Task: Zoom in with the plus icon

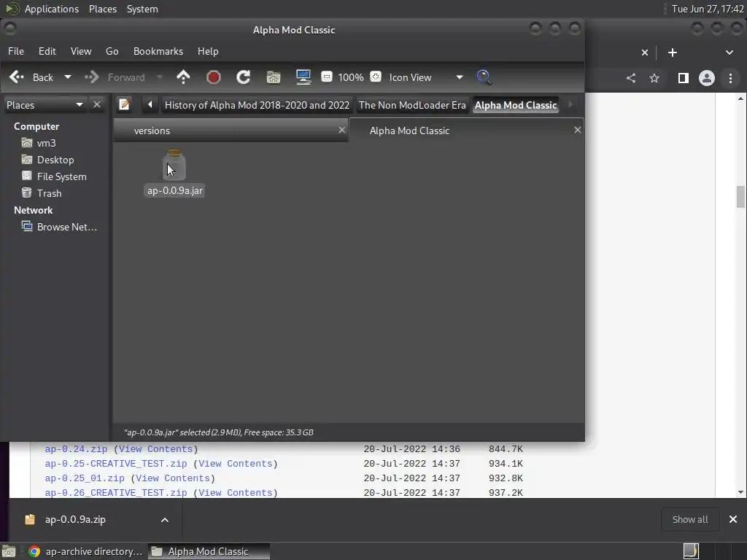Action: click(x=376, y=77)
